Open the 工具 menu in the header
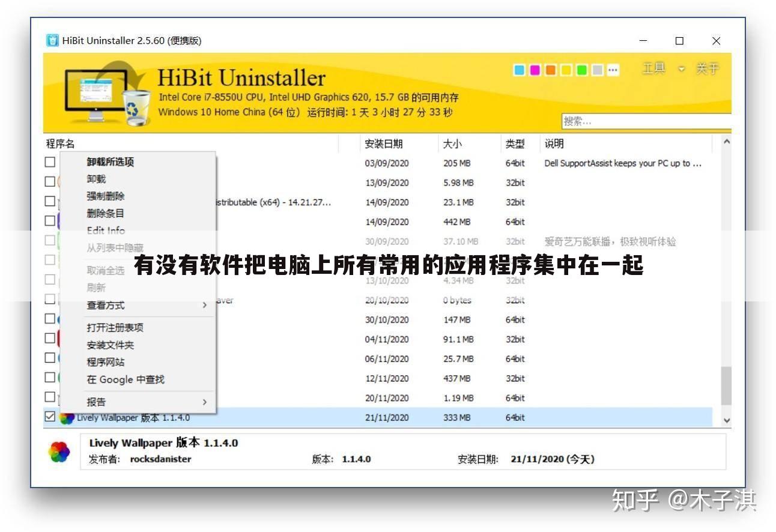The height and width of the screenshot is (532, 776). click(654, 68)
